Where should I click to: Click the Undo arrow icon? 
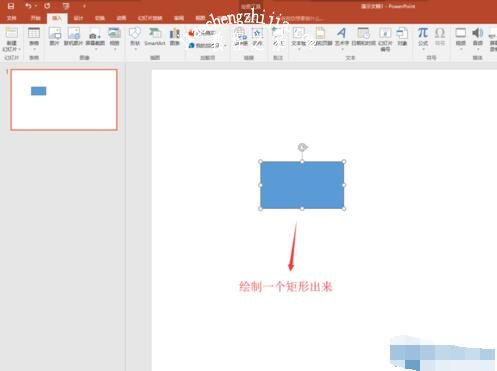pos(28,6)
